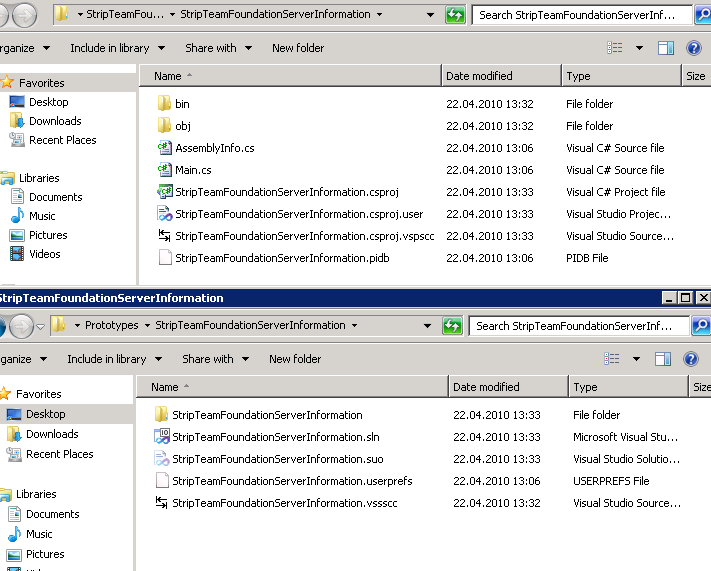This screenshot has height=571, width=711.
Task: Open Organize menu in bottom window
Action: click(x=23, y=359)
